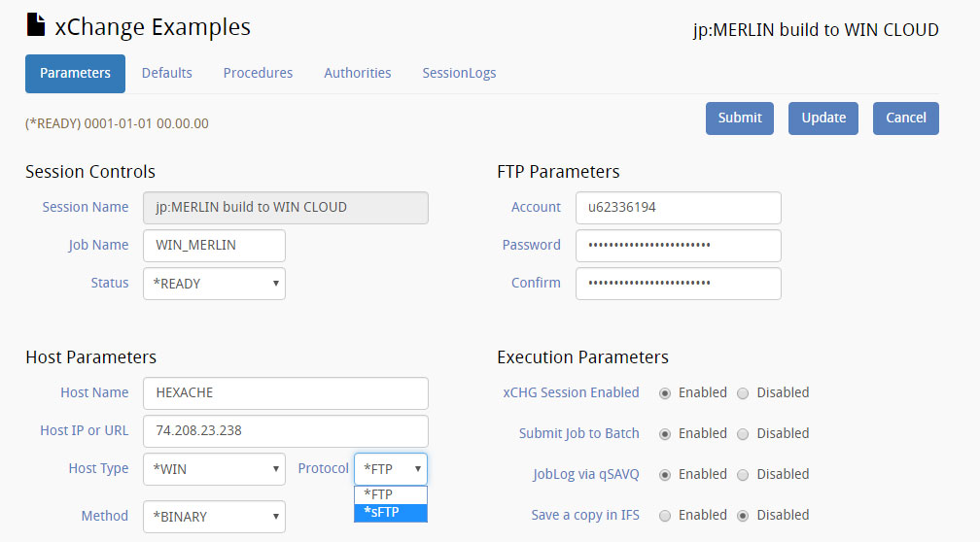Go to the Authorities tab

358,73
